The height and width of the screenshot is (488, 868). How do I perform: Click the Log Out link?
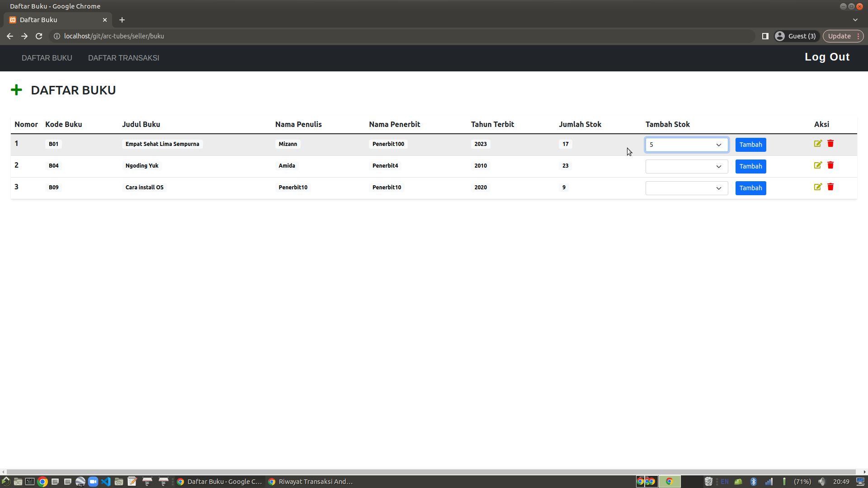(x=827, y=57)
